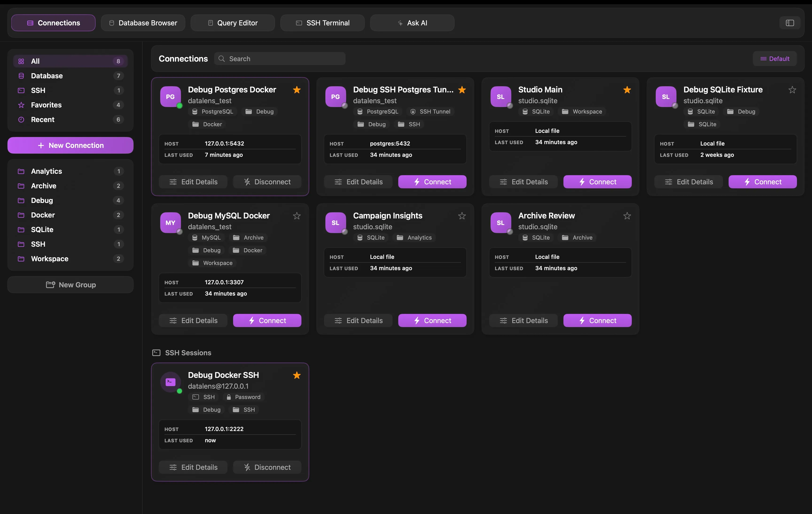This screenshot has height=514, width=812.
Task: Filter by SSH connection type in sidebar
Action: click(70, 91)
